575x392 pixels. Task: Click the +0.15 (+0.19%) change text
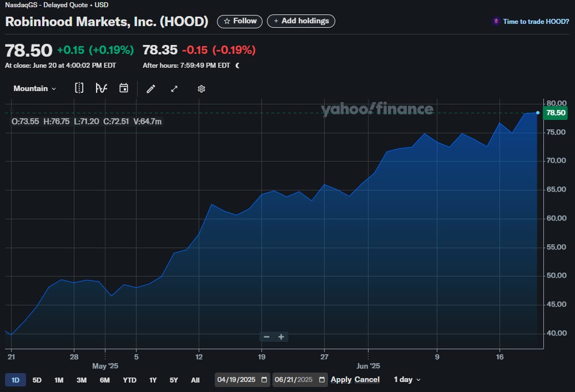(95, 50)
